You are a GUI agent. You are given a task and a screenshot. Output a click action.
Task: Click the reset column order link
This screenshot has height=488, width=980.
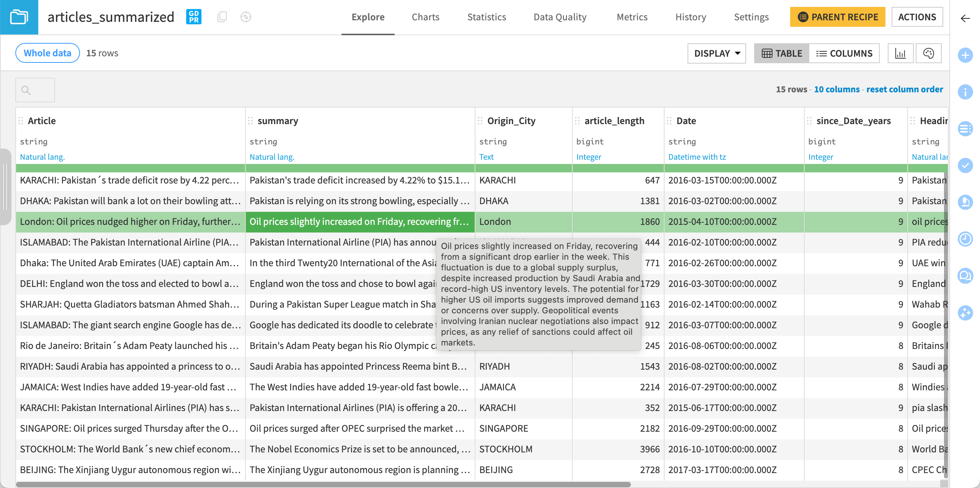905,89
